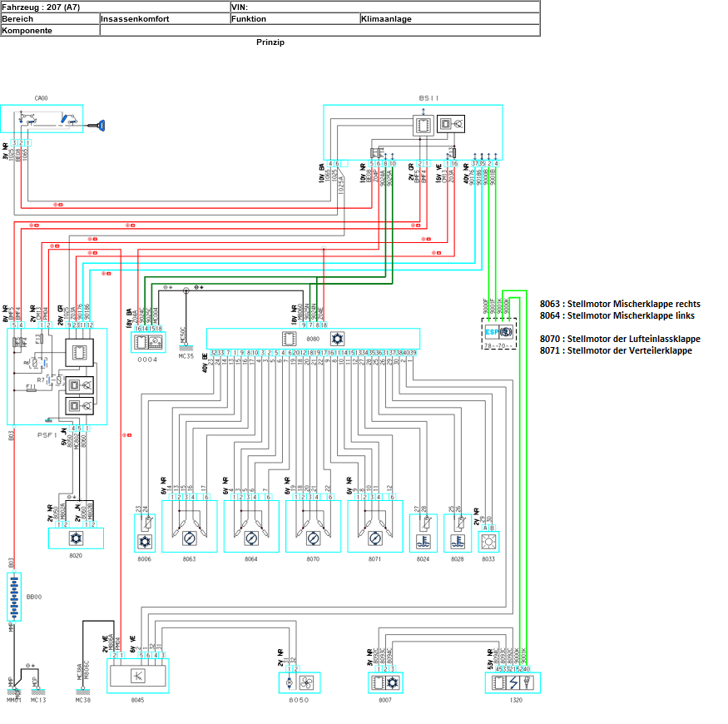The width and height of the screenshot is (728, 724).
Task: Select the 8071 distribution flap motor symbol
Action: coord(374,536)
